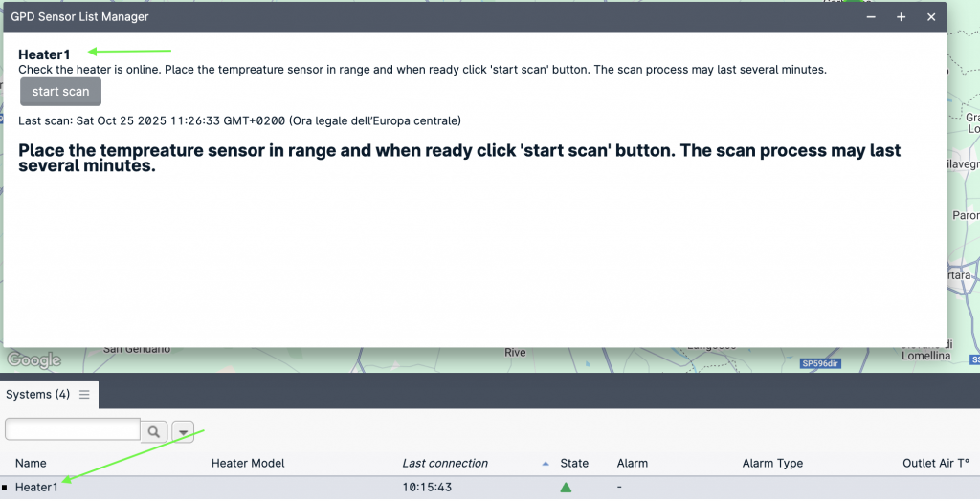Sort by Last connection column
The width and height of the screenshot is (980, 501).
pyautogui.click(x=445, y=463)
